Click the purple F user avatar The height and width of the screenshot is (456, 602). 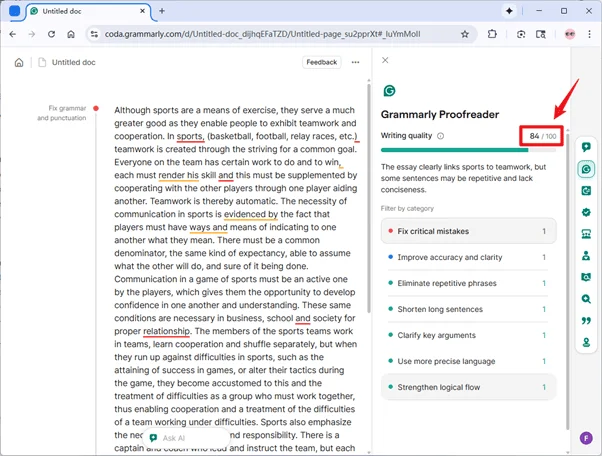click(586, 438)
